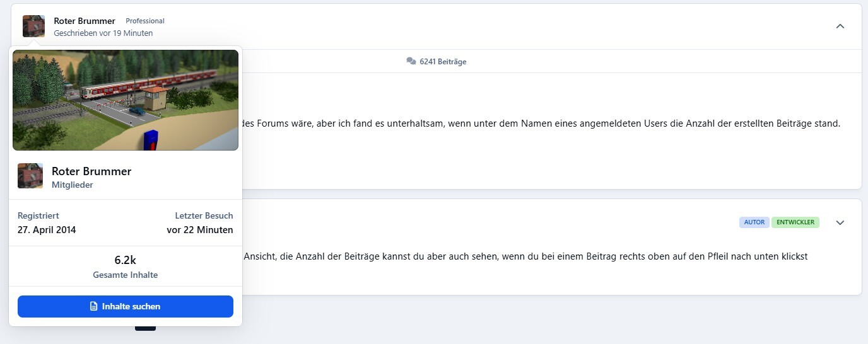Open the train crossing cover image
The width and height of the screenshot is (868, 344).
tap(126, 100)
